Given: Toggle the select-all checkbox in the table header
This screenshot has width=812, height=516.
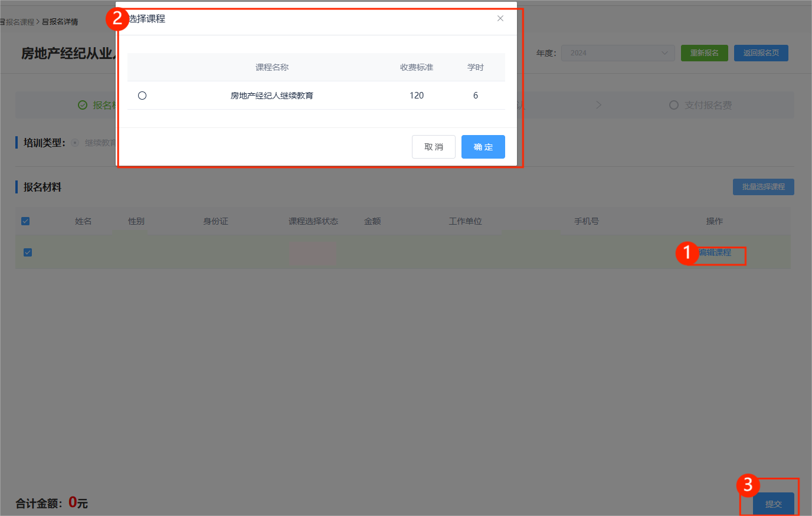Looking at the screenshot, I should coord(25,221).
